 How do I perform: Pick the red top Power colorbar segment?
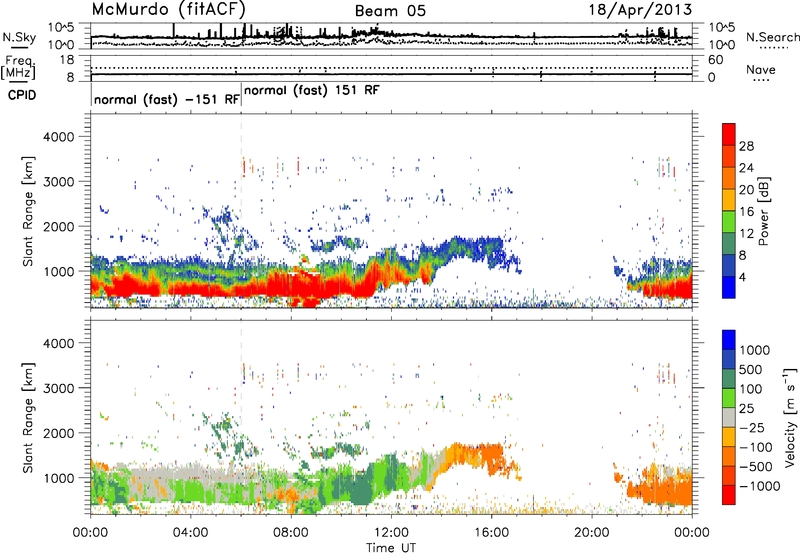coord(729,134)
